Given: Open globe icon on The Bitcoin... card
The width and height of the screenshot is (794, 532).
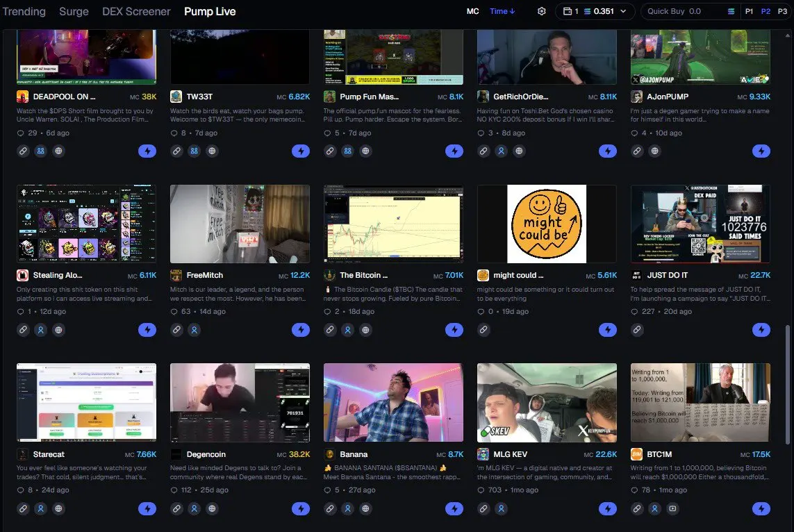Looking at the screenshot, I should 365,330.
